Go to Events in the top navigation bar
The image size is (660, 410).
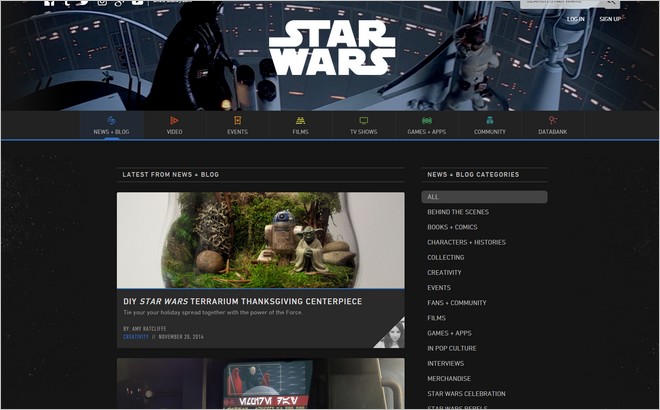(x=237, y=125)
